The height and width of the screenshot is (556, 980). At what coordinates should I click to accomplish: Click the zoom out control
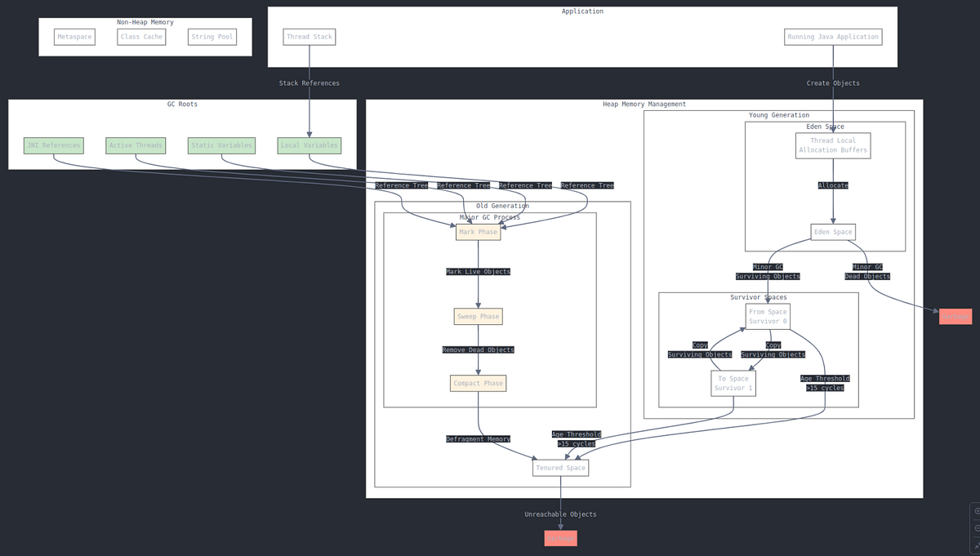click(977, 527)
